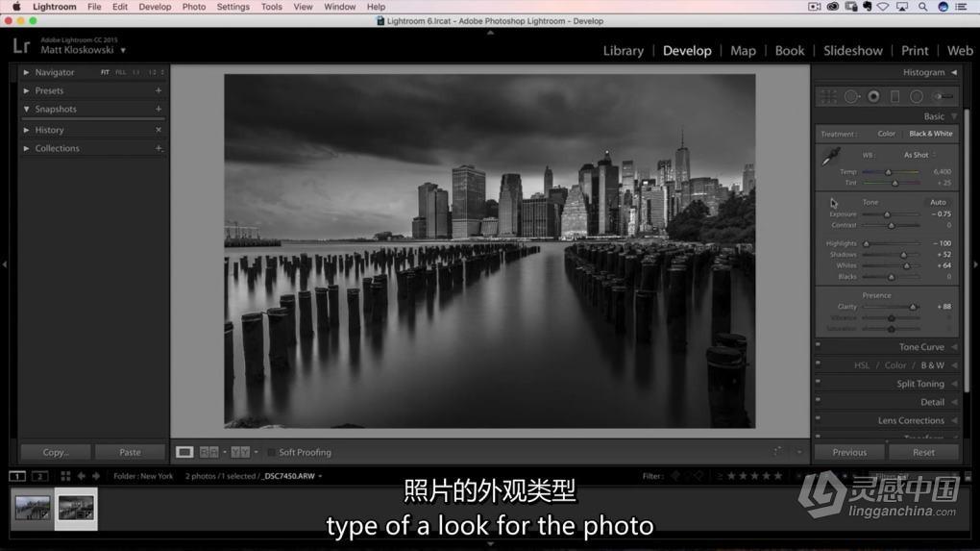Enable the Soft Proofing checkbox
Image resolution: width=980 pixels, height=551 pixels.
[271, 452]
